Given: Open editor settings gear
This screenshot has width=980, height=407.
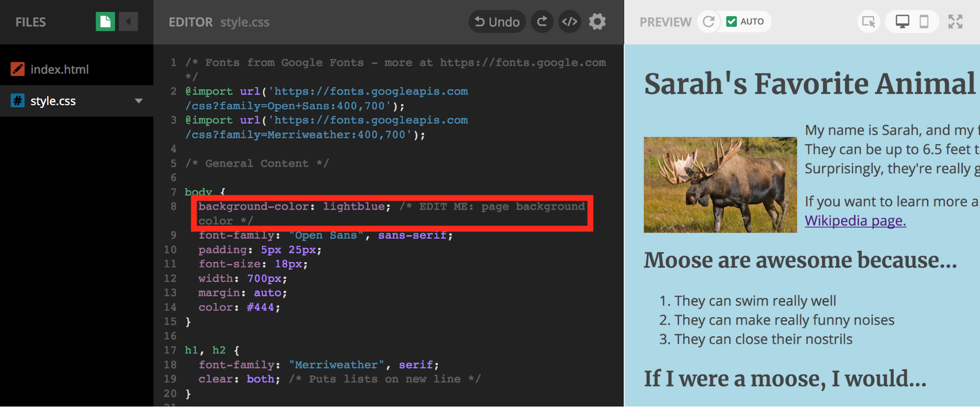Looking at the screenshot, I should (x=597, y=22).
